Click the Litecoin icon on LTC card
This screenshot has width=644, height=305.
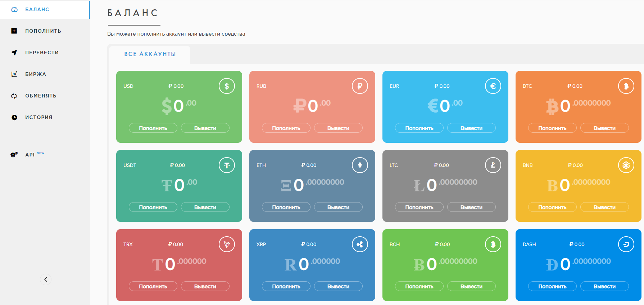493,165
